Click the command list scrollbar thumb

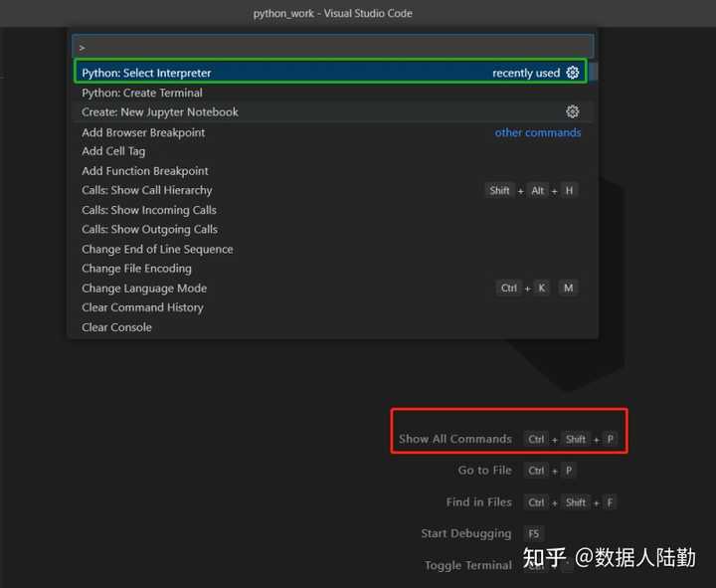(x=593, y=73)
